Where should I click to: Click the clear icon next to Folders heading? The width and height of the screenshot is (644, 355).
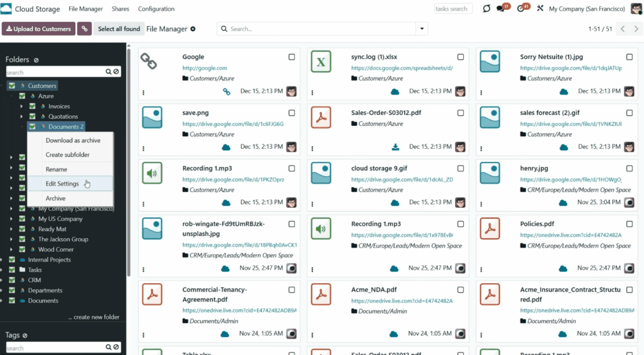tap(36, 60)
